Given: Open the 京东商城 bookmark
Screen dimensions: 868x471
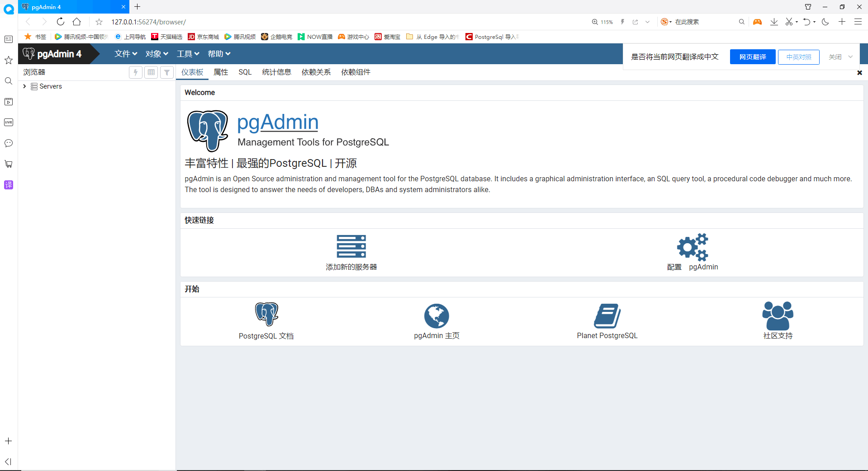Looking at the screenshot, I should coord(204,37).
